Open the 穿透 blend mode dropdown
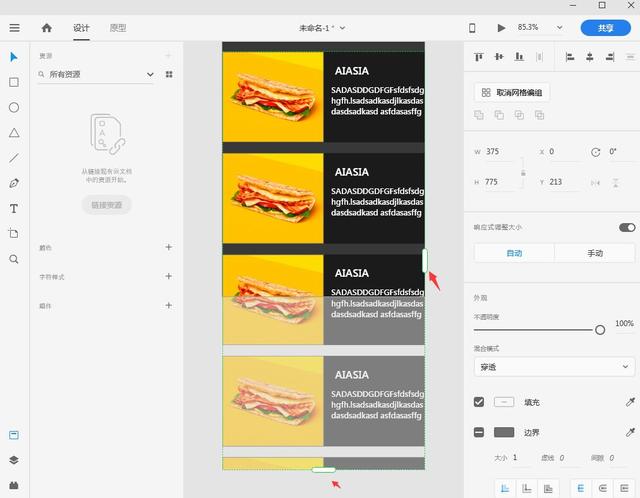The height and width of the screenshot is (498, 640). pos(555,367)
